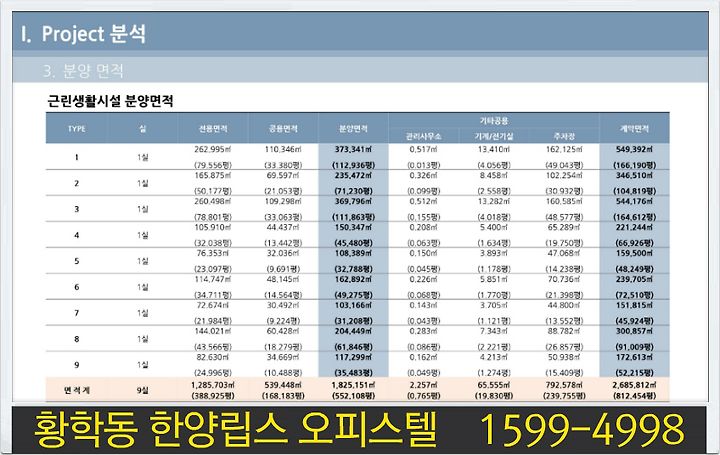Image resolution: width=720 pixels, height=455 pixels.
Task: Click the value '369.796㎡'
Action: pos(353,201)
